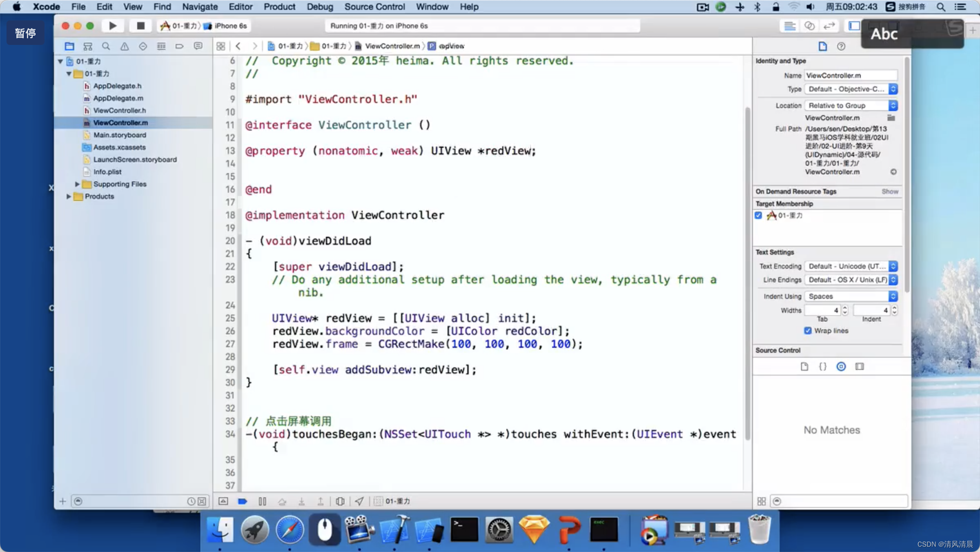Click the Stop button to halt execution

click(x=140, y=26)
